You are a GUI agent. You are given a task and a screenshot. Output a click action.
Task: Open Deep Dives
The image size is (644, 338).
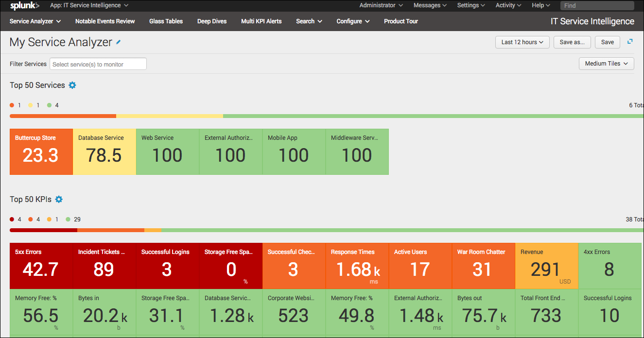[212, 21]
